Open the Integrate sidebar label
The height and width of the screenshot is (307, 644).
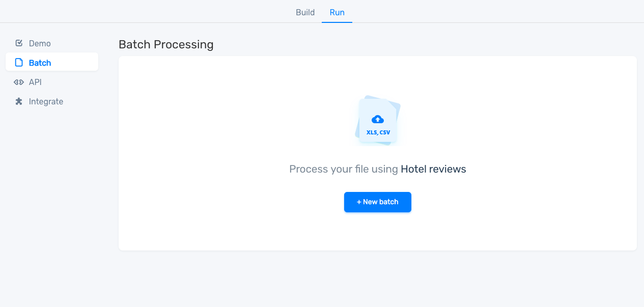[x=46, y=101]
